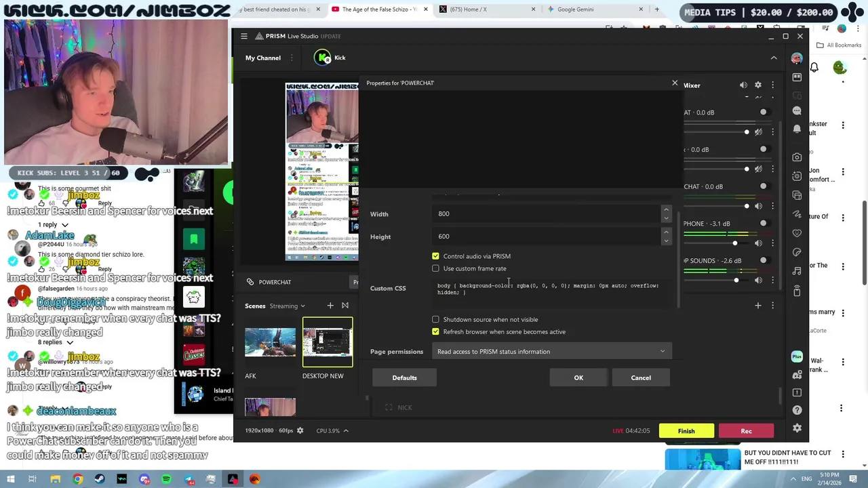Add a new scene with plus icon

click(330, 306)
